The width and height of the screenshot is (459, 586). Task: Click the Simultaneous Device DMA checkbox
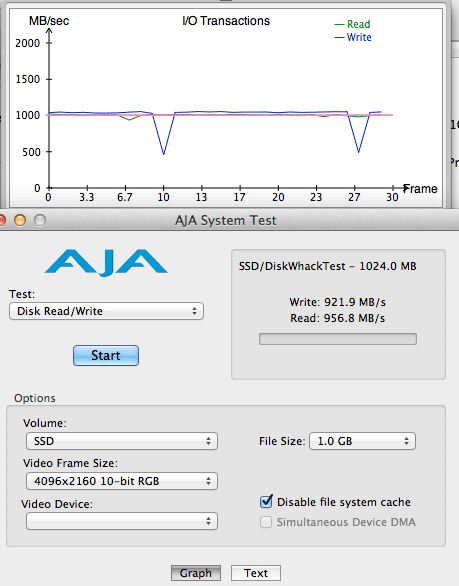point(266,522)
